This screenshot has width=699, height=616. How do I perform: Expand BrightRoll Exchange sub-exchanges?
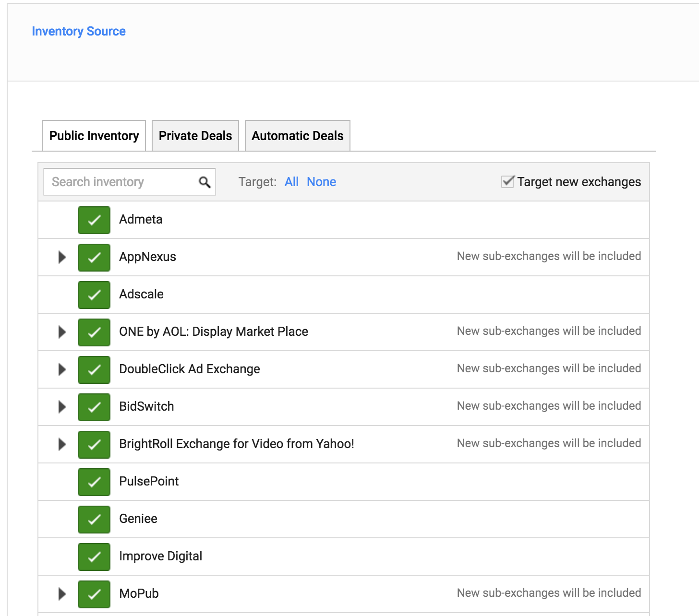click(62, 444)
